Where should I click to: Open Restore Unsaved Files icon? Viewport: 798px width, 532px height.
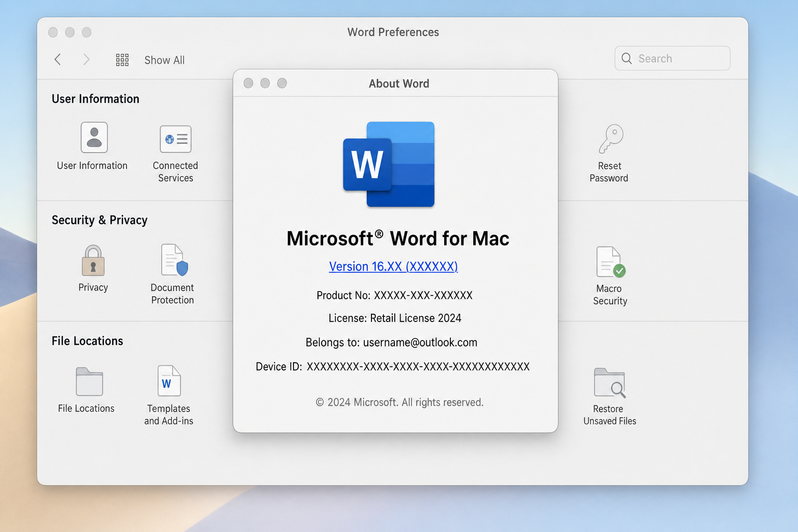(x=610, y=383)
